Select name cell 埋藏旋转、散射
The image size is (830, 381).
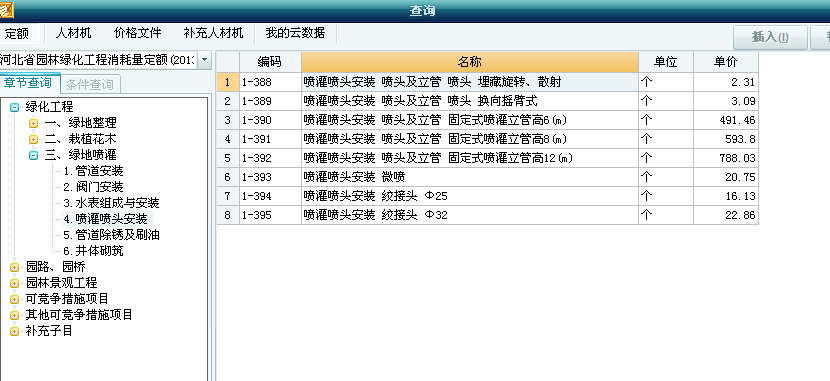tap(470, 82)
